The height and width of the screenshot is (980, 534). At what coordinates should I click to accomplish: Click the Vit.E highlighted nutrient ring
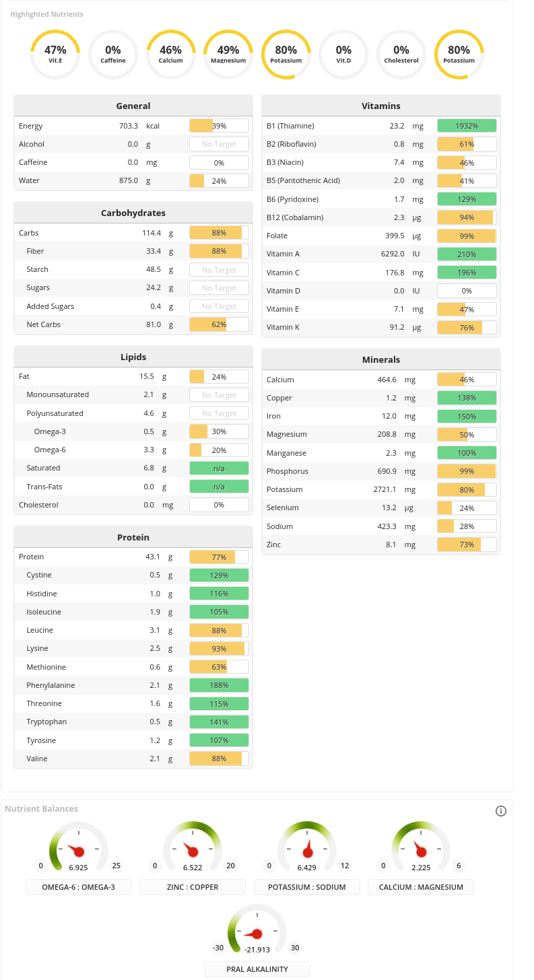coord(55,54)
